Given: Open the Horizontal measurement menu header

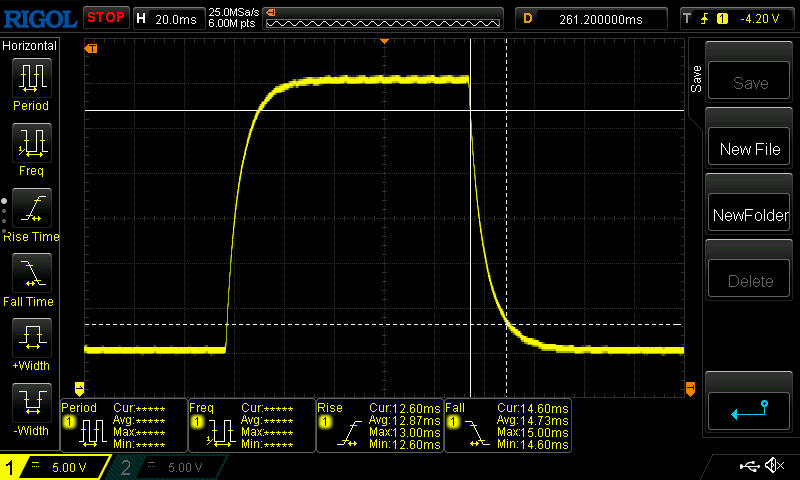Looking at the screenshot, I should tap(30, 46).
